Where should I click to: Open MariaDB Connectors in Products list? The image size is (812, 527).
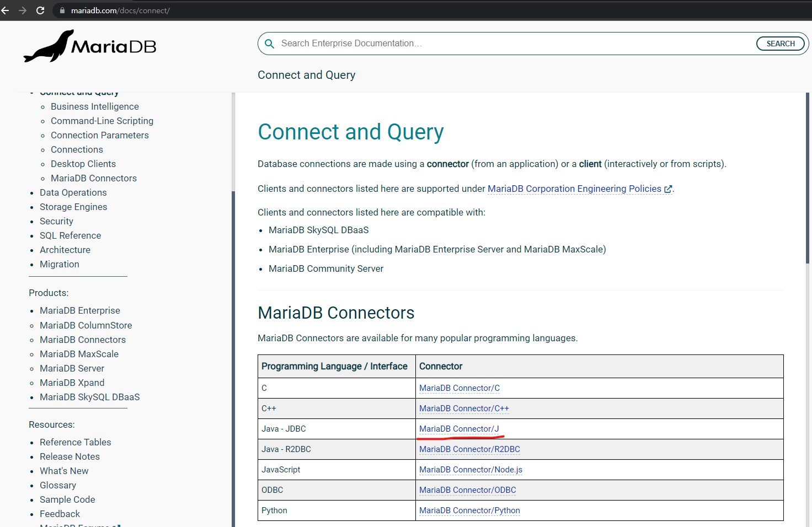coord(83,340)
